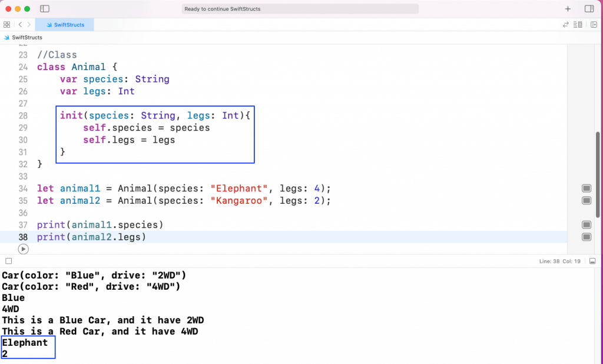Image resolution: width=603 pixels, height=364 pixels.
Task: Toggle the inspector panel on the right
Action: click(x=589, y=9)
